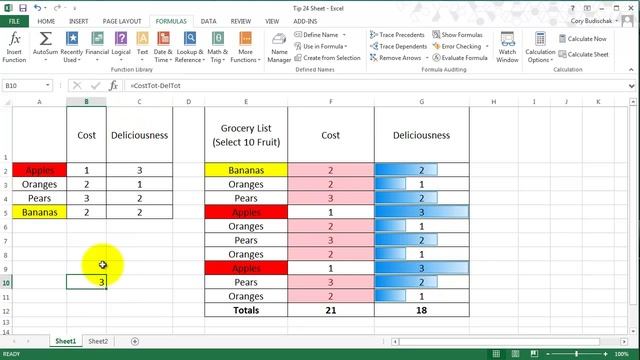
Task: Click Trace Dependents
Action: click(x=398, y=46)
